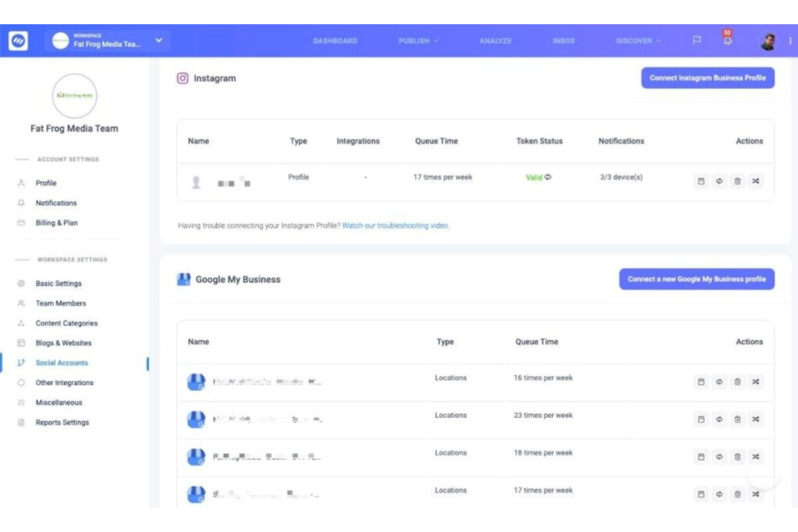The width and height of the screenshot is (798, 532).
Task: Open the flag icon in the top bar
Action: [697, 40]
